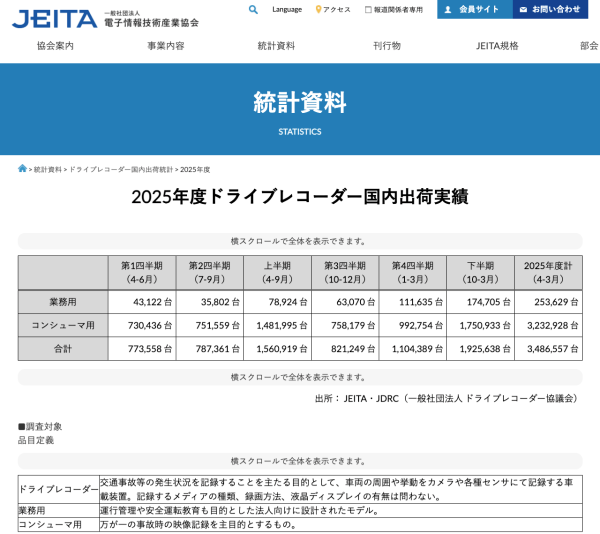
Task: Click the access location pin icon
Action: 318,10
